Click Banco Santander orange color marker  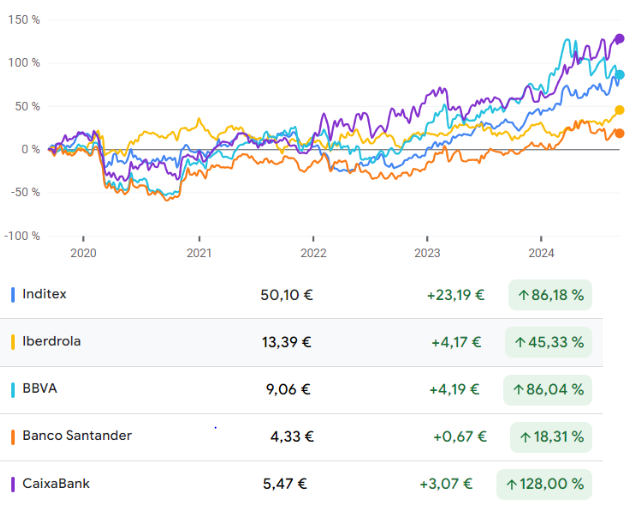coord(12,435)
